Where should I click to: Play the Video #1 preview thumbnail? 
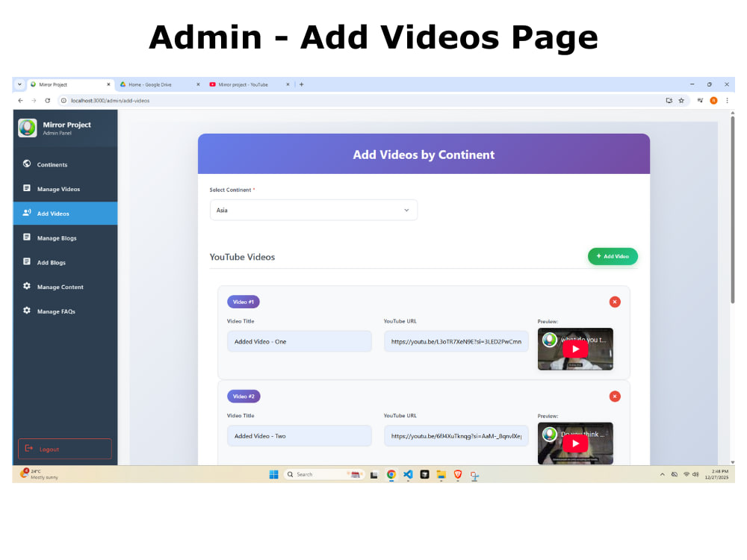tap(575, 349)
